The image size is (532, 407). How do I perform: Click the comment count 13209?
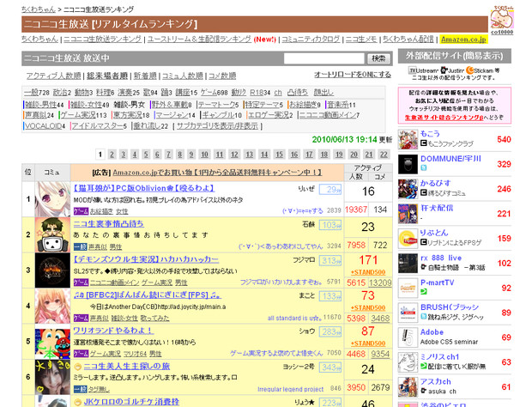tap(380, 282)
